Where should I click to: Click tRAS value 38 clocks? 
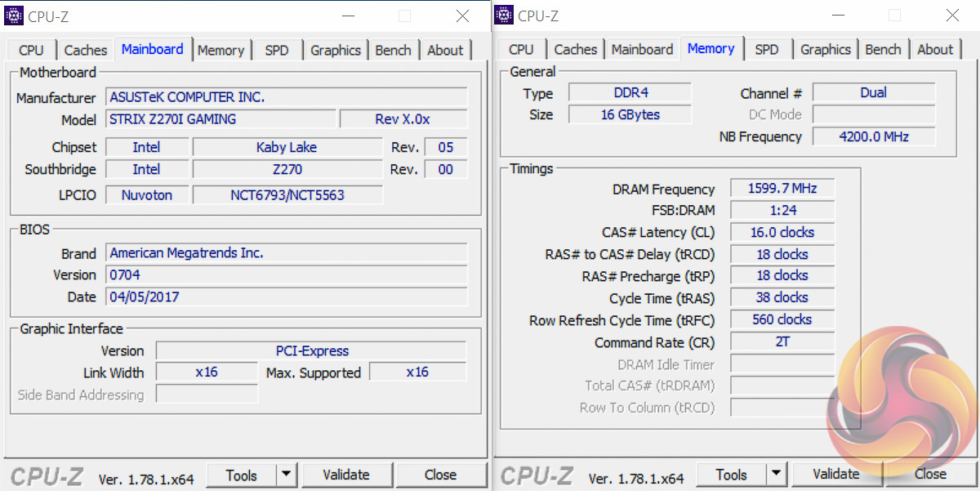[782, 298]
